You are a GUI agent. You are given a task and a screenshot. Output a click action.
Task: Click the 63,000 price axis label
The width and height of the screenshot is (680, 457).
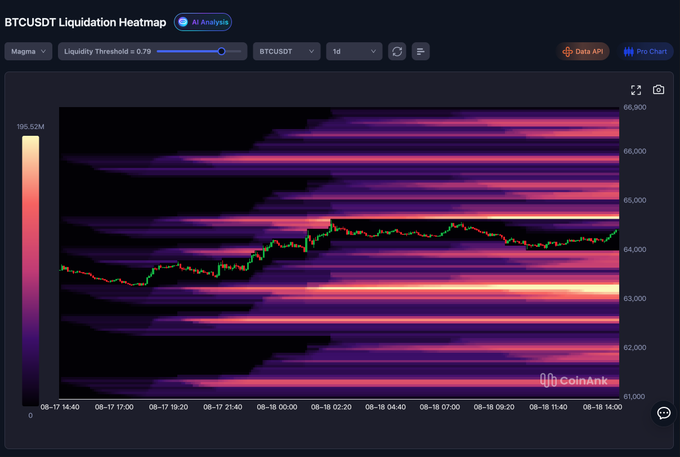[634, 298]
